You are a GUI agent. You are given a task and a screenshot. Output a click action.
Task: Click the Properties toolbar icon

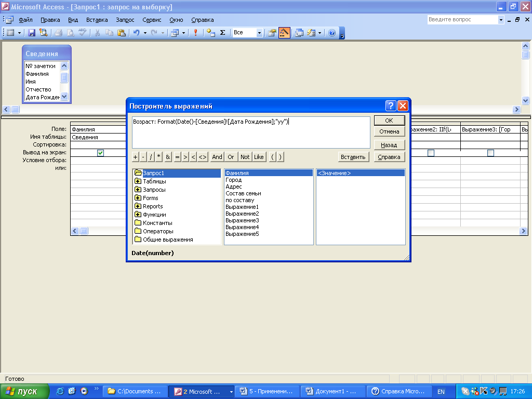(x=272, y=33)
